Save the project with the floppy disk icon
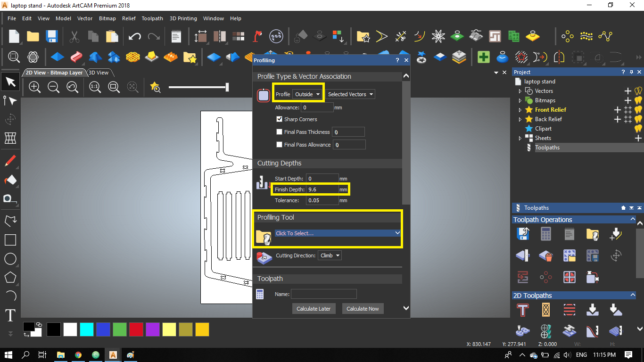Screen dimensions: 644x362 51,36
